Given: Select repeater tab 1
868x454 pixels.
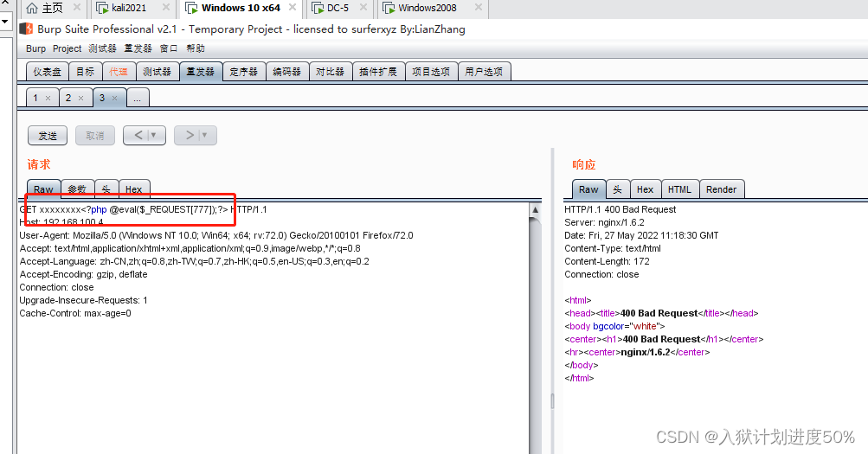Looking at the screenshot, I should point(35,98).
